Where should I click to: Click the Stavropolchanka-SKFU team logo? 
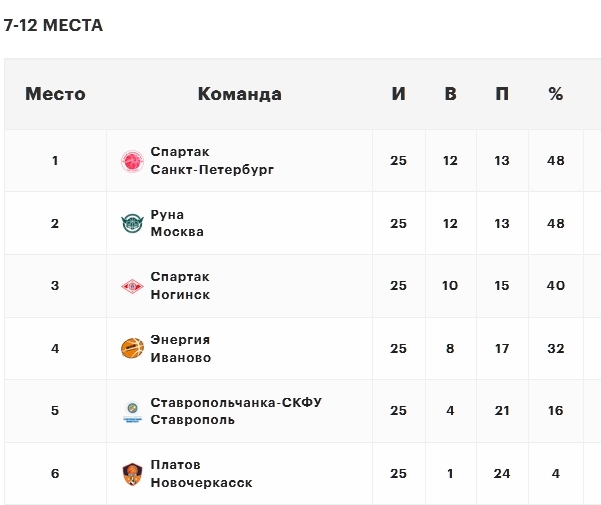click(x=132, y=411)
